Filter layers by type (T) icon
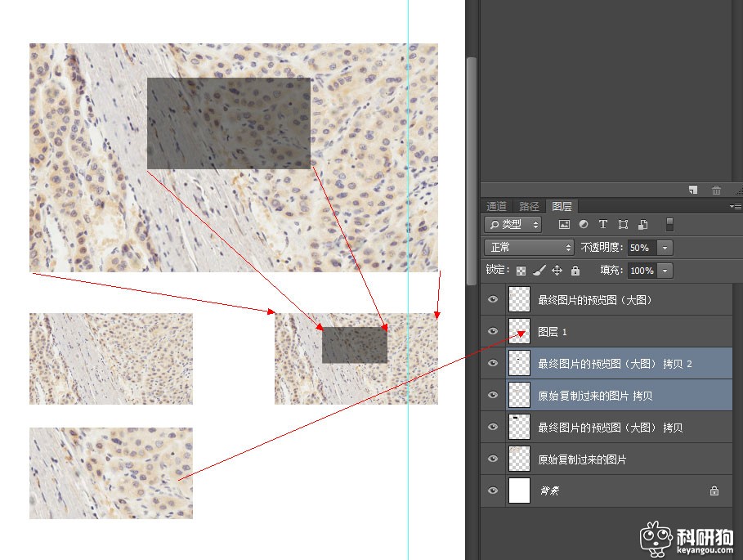743x560 pixels. [603, 225]
